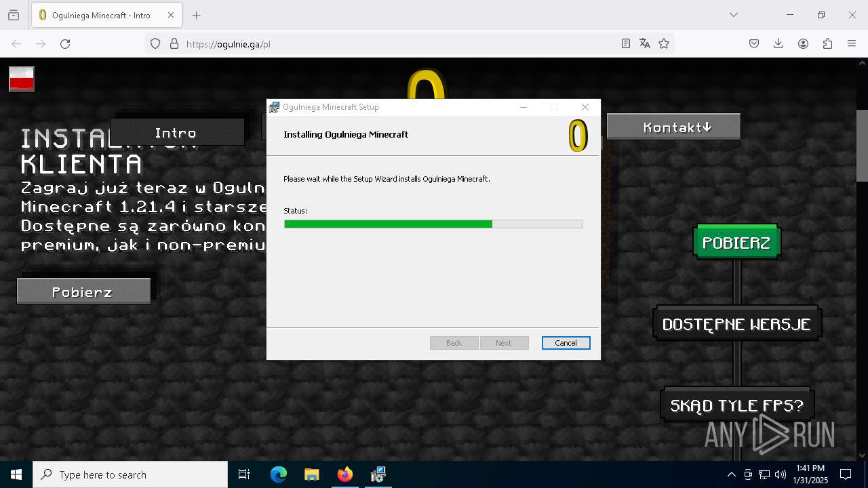Open network status tray icon
Viewport: 868px width, 488px height.
click(x=764, y=474)
